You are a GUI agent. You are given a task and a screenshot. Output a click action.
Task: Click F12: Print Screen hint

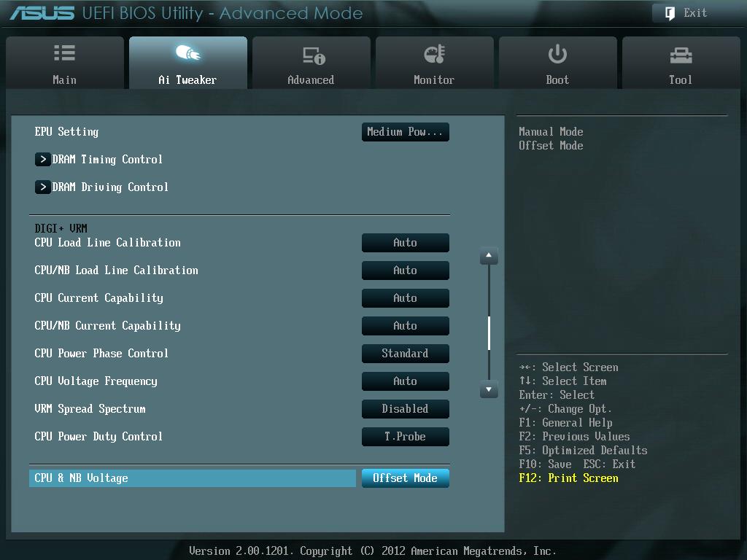(x=569, y=478)
